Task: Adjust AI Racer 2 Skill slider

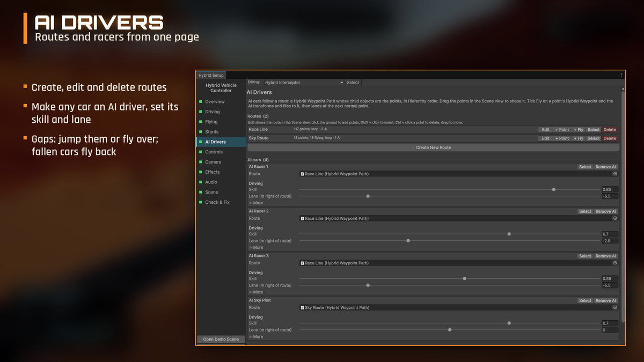Action: click(449, 234)
